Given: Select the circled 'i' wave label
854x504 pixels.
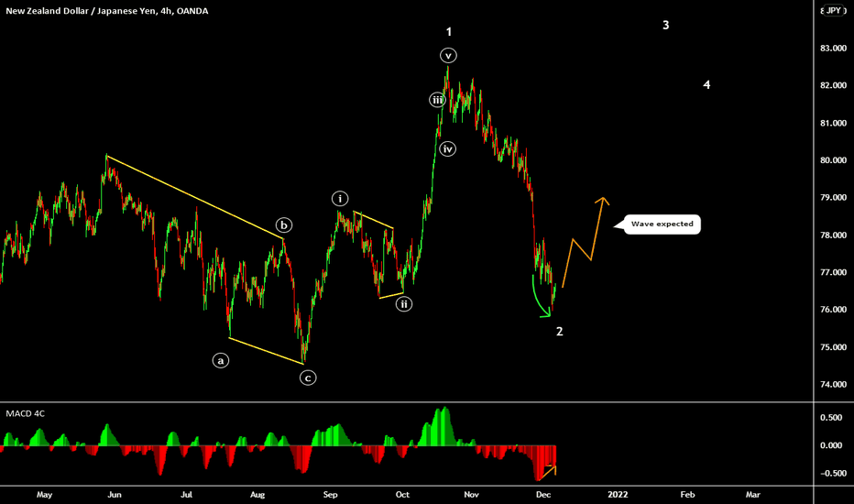Looking at the screenshot, I should [x=340, y=199].
